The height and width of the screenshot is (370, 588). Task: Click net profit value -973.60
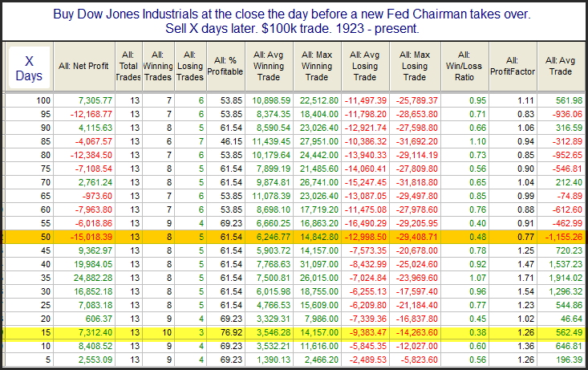[x=97, y=196]
